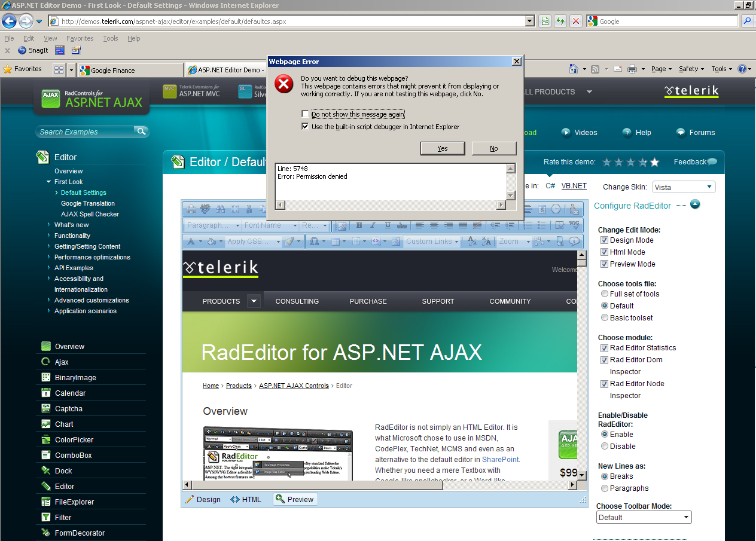Open the Paragraph style dropdown in editor
756x541 pixels.
coord(212,225)
